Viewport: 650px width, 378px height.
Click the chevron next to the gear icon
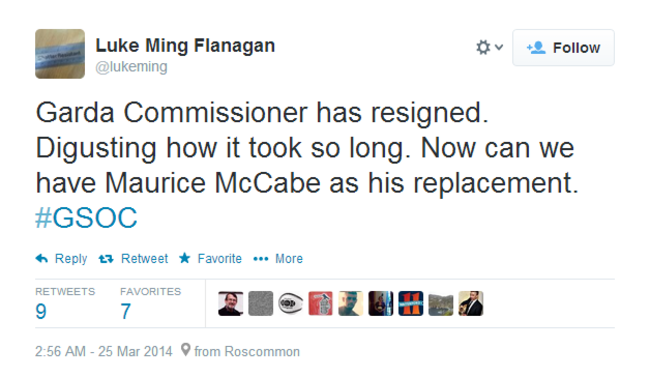499,47
